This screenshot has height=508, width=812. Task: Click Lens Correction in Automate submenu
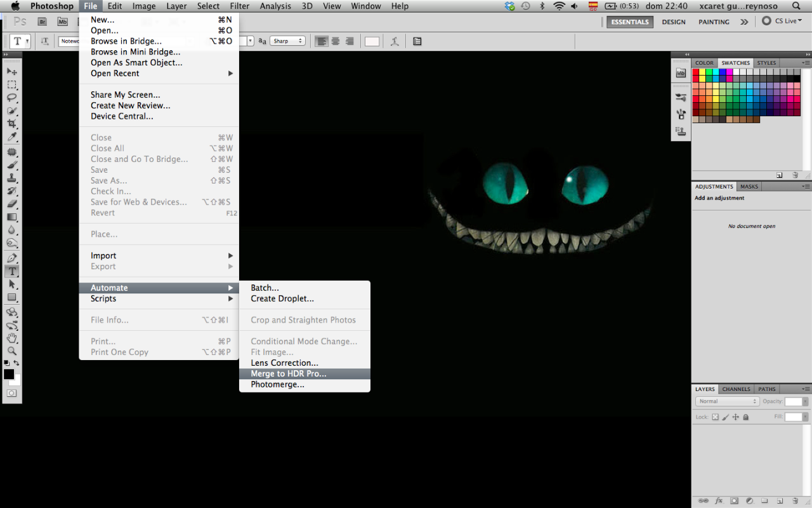pyautogui.click(x=304, y=363)
